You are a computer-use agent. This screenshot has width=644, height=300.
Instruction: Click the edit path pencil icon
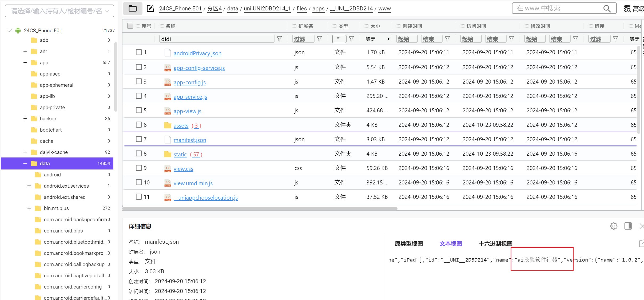(150, 9)
